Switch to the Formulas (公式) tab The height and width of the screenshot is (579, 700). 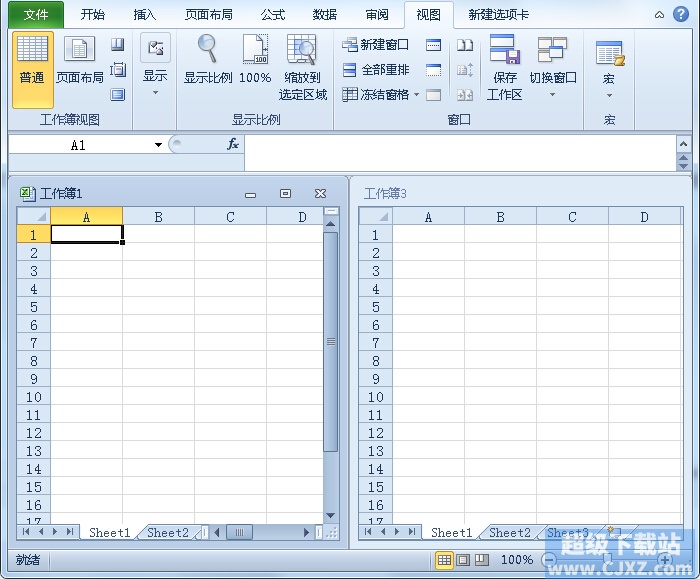pyautogui.click(x=273, y=15)
